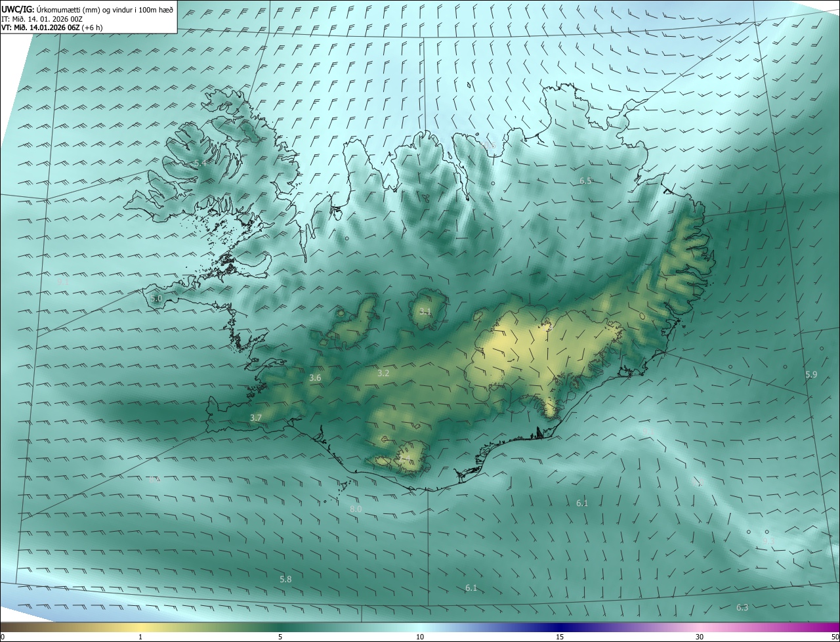Click the 5.8 value label in the ocean
Viewport: 840px width, 642px height.
tap(285, 579)
